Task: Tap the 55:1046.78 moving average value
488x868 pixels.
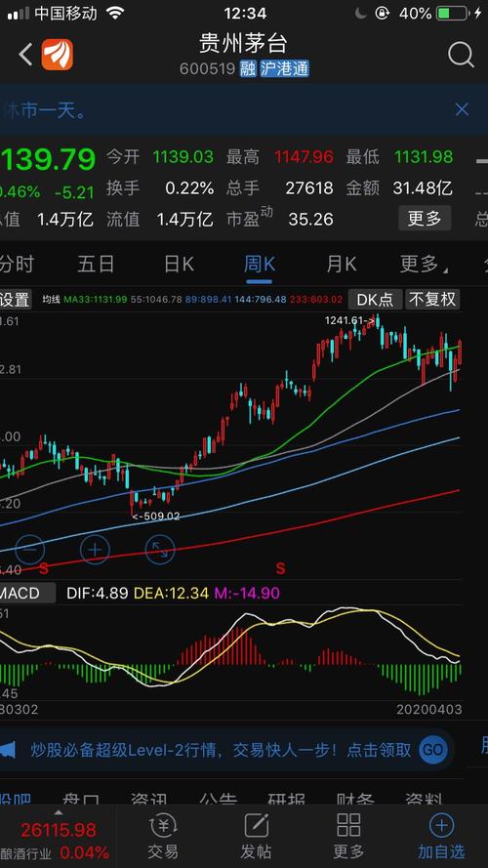Action: coord(156,300)
